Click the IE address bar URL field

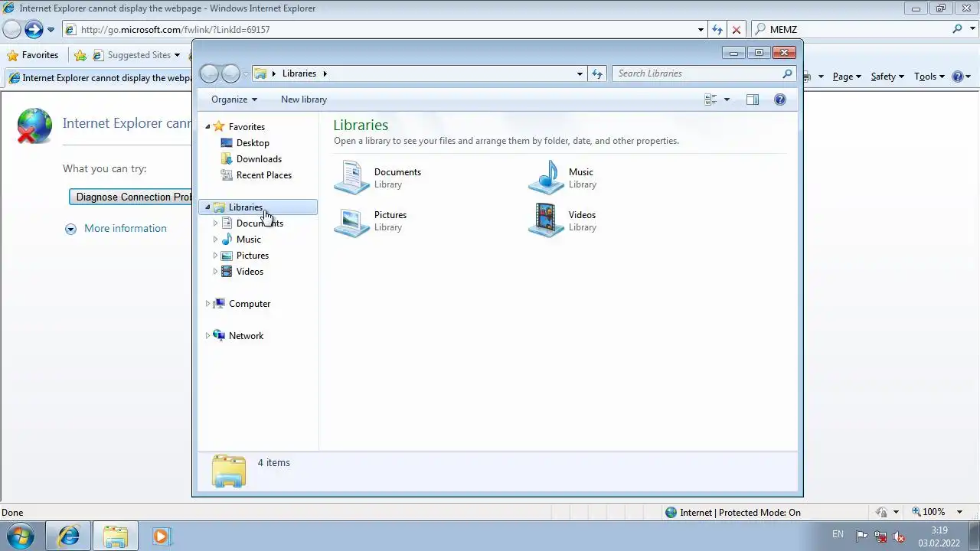383,29
